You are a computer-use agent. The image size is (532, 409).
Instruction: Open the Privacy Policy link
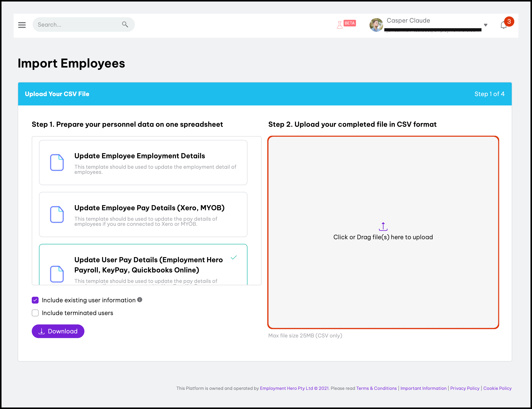[x=464, y=388]
